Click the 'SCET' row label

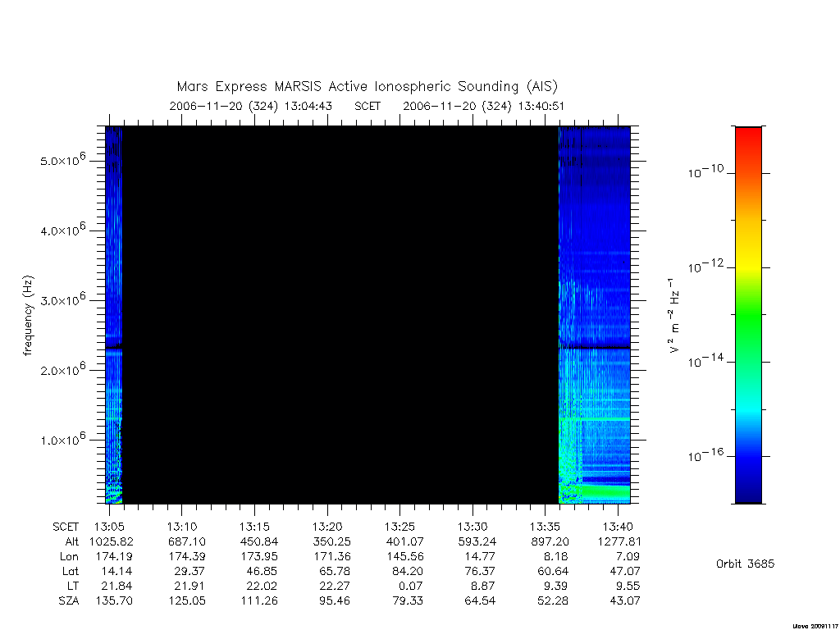66,527
